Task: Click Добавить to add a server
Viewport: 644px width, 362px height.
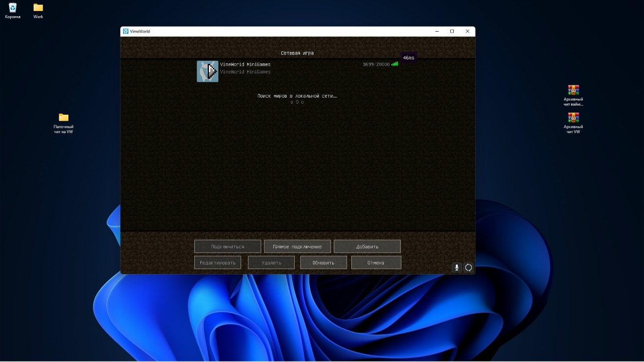Action: click(367, 246)
